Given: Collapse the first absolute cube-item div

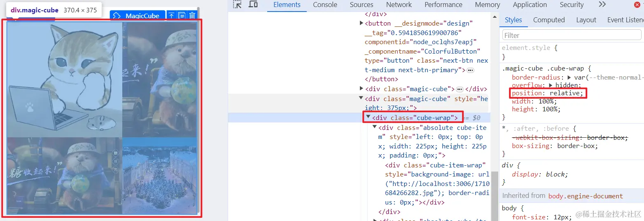Looking at the screenshot, I should click(x=374, y=127).
